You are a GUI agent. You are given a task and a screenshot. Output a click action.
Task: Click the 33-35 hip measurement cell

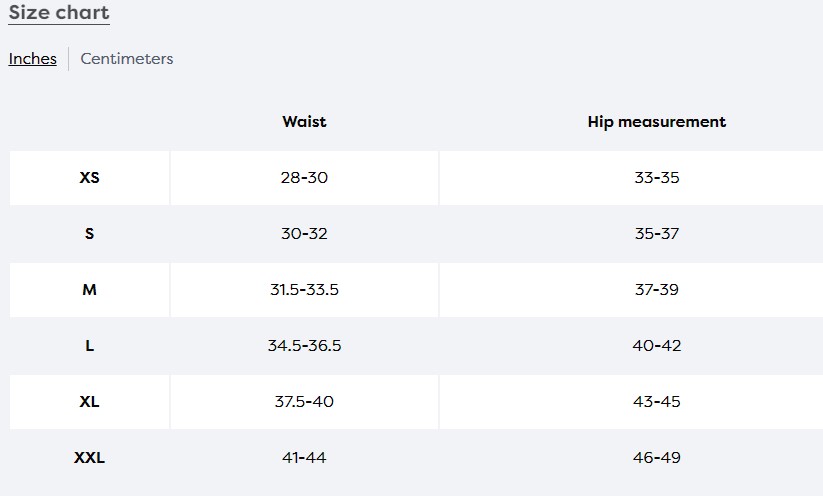656,178
